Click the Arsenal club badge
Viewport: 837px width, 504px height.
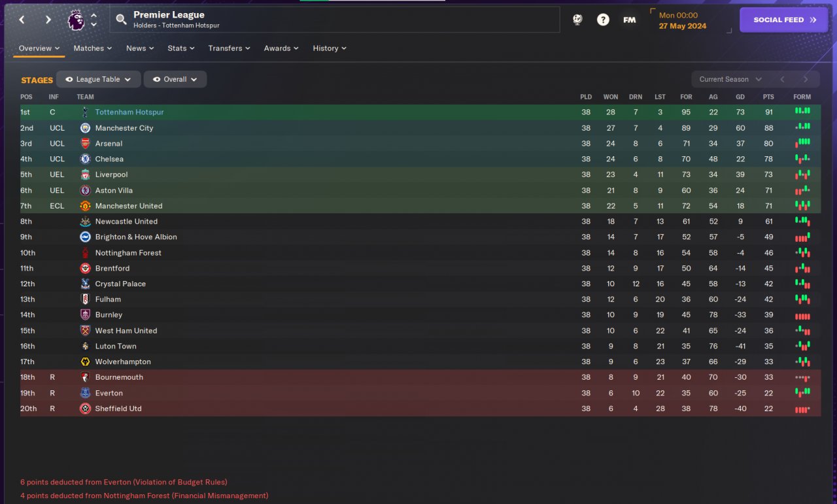pyautogui.click(x=85, y=143)
